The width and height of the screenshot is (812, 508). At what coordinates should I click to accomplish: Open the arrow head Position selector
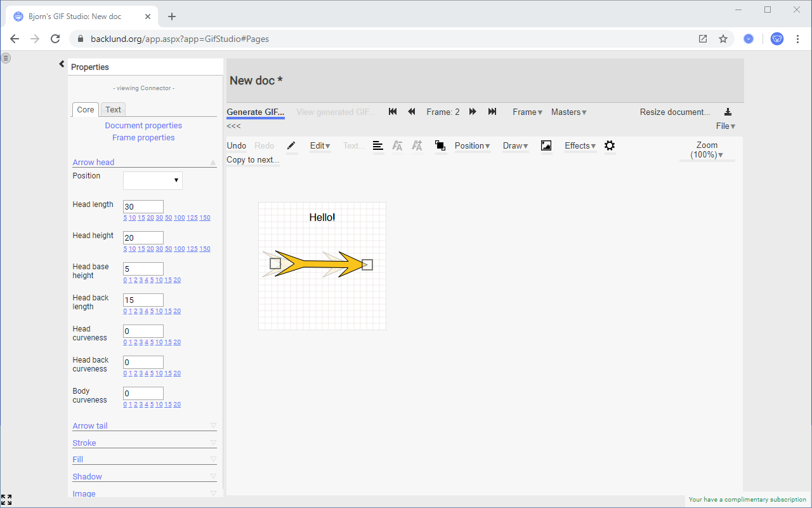tap(152, 180)
